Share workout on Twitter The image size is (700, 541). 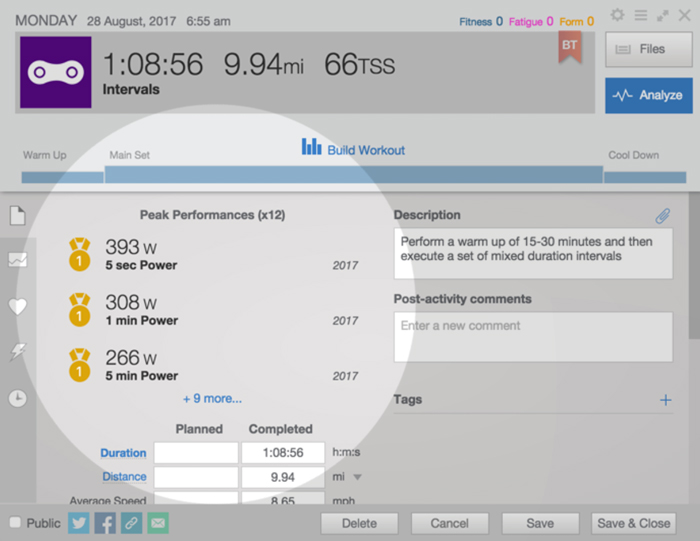(79, 523)
